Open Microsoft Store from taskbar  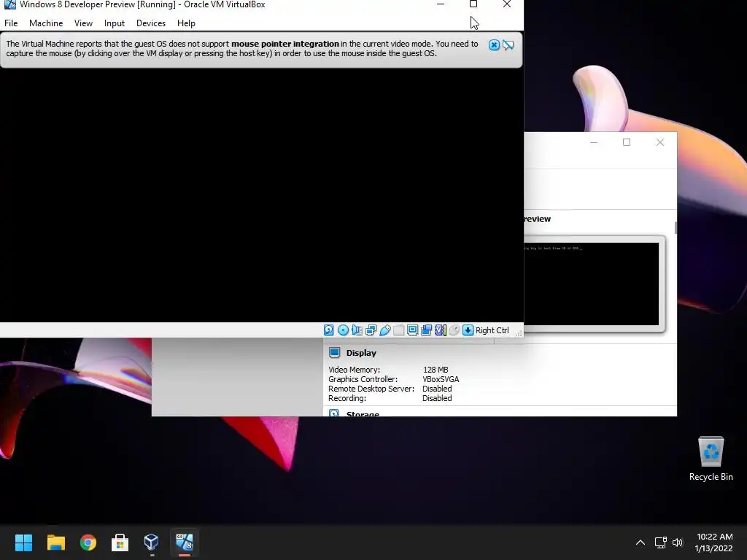120,542
